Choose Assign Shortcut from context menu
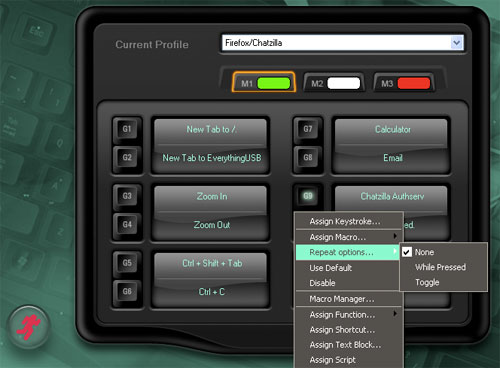The height and width of the screenshot is (368, 500). click(x=348, y=330)
